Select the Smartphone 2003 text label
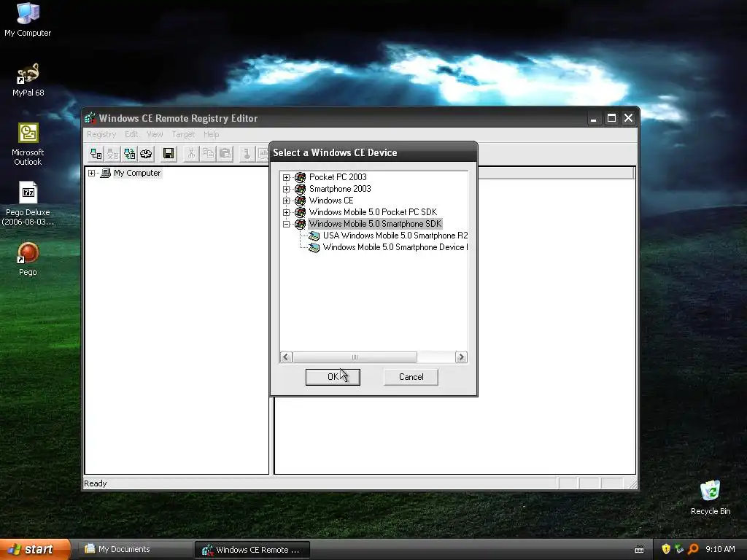Image resolution: width=747 pixels, height=560 pixels. (340, 189)
